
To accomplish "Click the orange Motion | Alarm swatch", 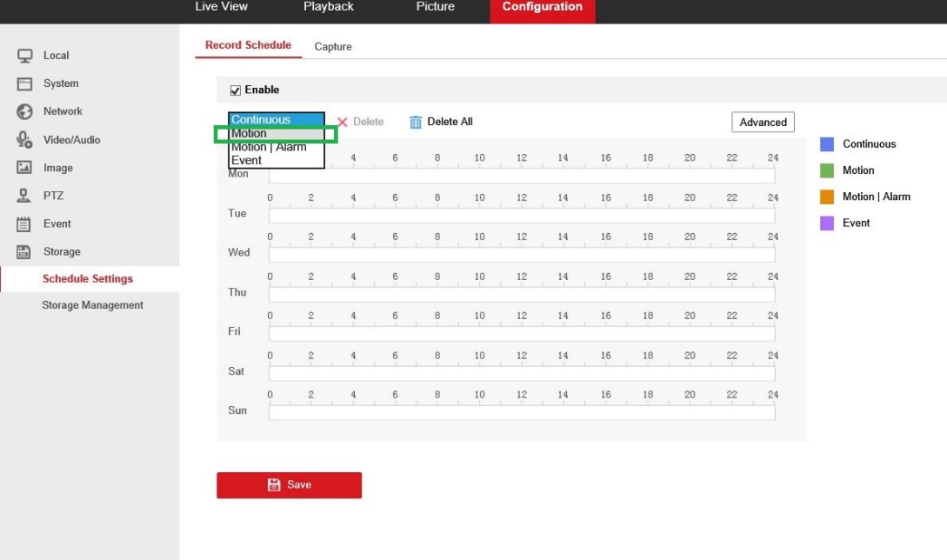I will 827,197.
